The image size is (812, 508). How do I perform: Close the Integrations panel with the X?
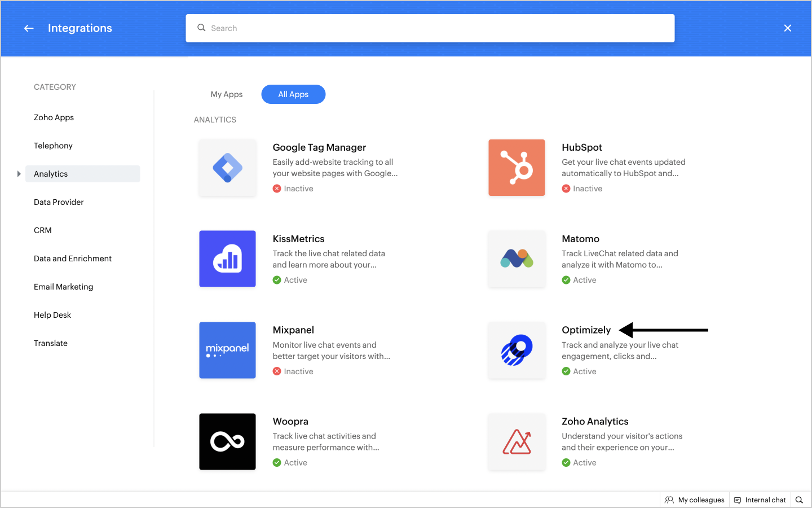click(x=788, y=28)
